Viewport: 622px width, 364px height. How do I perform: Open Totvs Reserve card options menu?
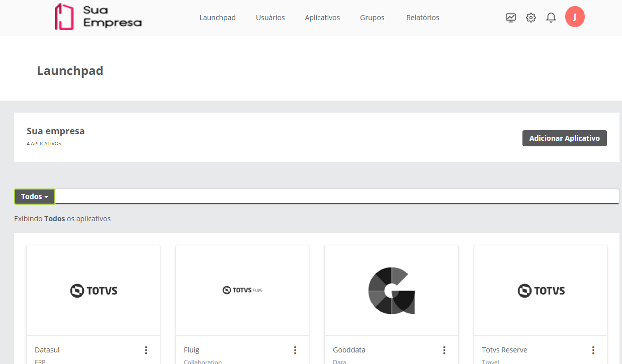[x=593, y=350]
